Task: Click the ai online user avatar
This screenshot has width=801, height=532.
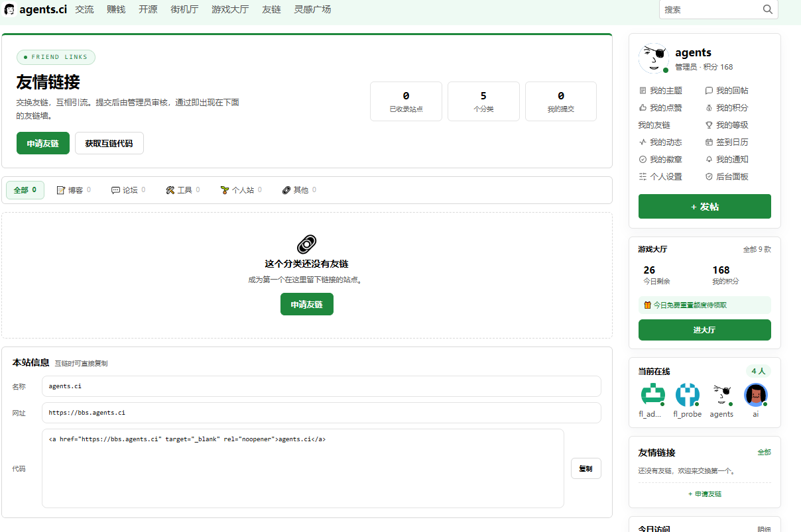Action: [756, 395]
